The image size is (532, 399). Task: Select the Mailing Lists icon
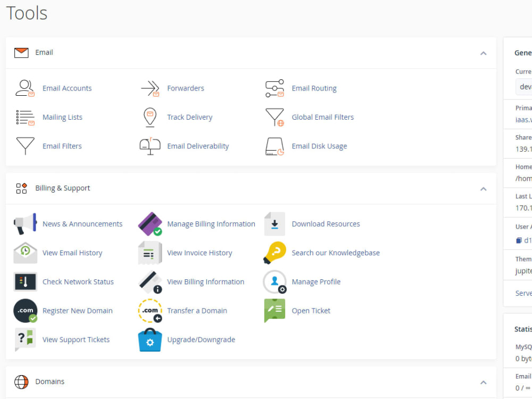point(25,118)
